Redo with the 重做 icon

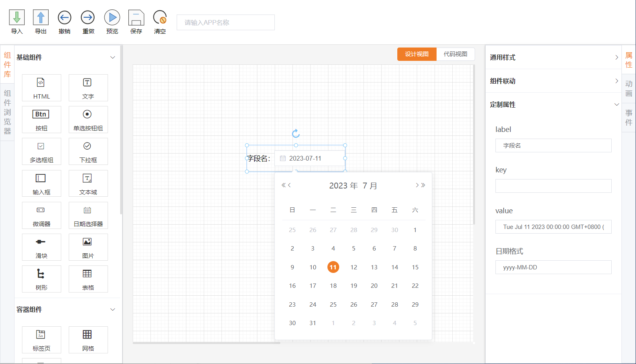pyautogui.click(x=88, y=17)
